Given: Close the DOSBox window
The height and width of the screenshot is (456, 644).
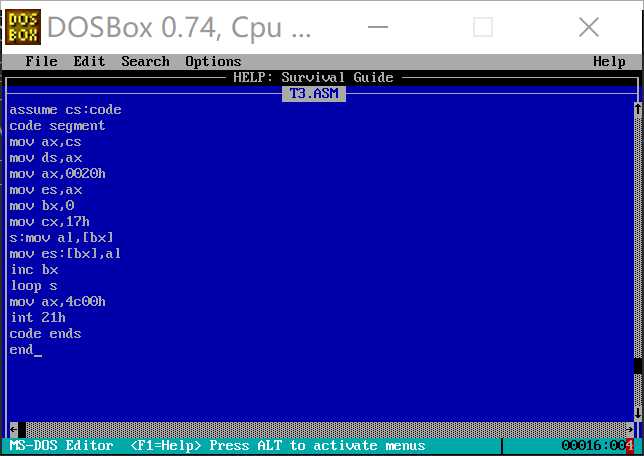Looking at the screenshot, I should [x=589, y=28].
